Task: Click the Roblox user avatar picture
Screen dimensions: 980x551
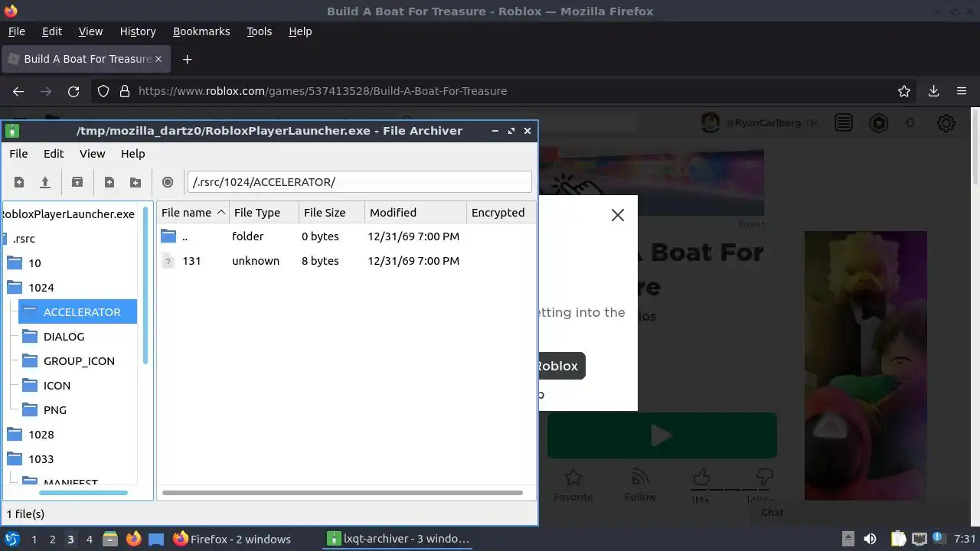Action: 710,122
